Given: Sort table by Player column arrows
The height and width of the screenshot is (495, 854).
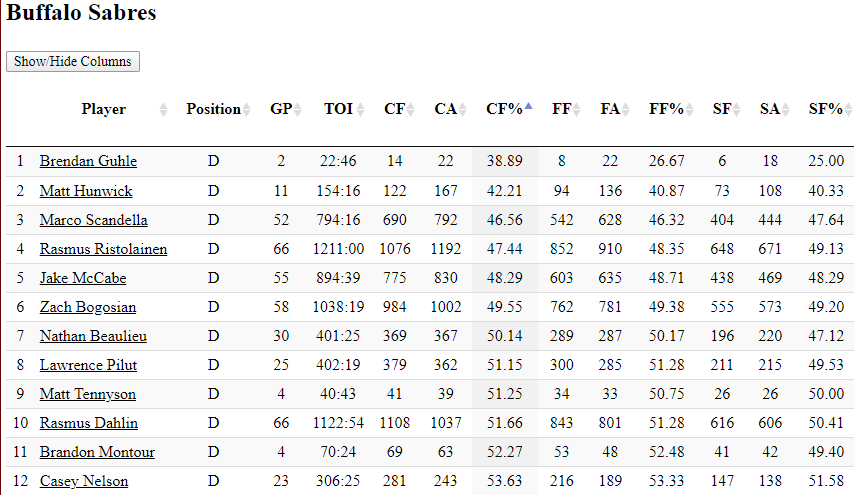Looking at the screenshot, I should 163,109.
